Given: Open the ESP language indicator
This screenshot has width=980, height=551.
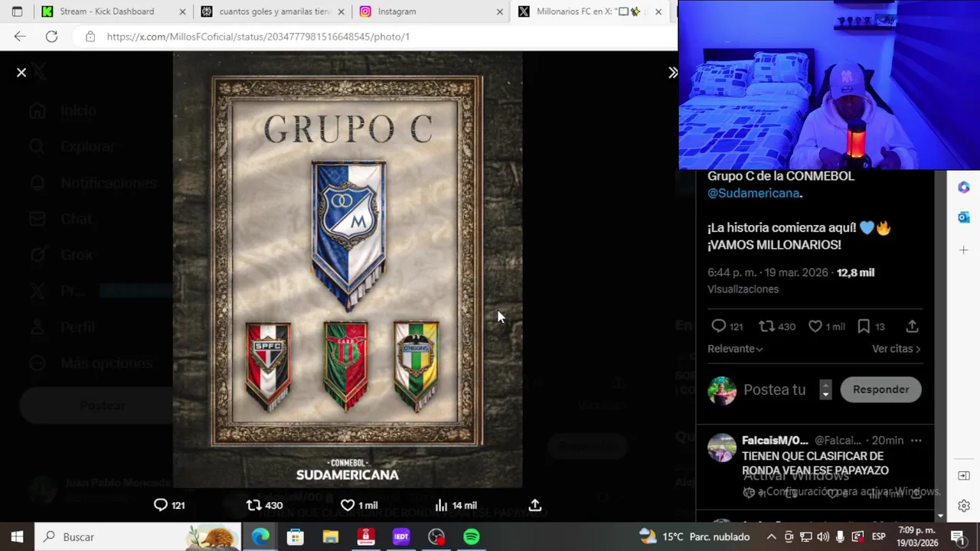Looking at the screenshot, I should coord(878,536).
